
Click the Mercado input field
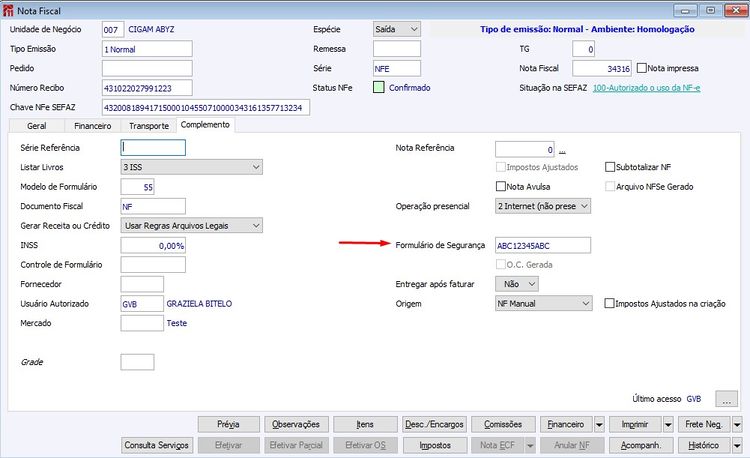142,323
